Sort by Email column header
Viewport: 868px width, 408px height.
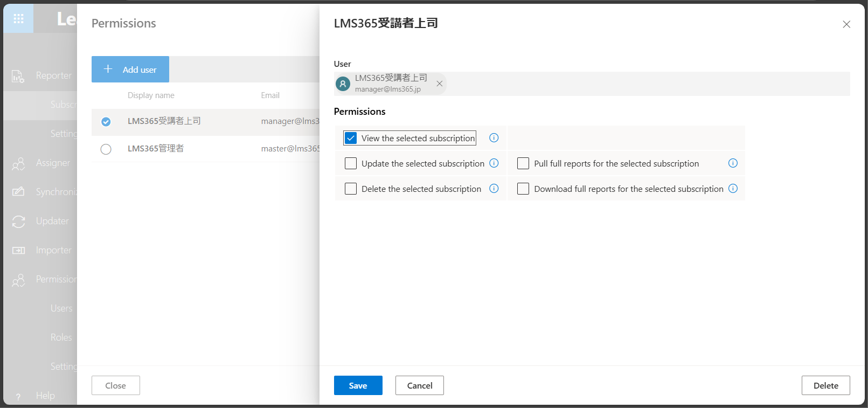[270, 95]
